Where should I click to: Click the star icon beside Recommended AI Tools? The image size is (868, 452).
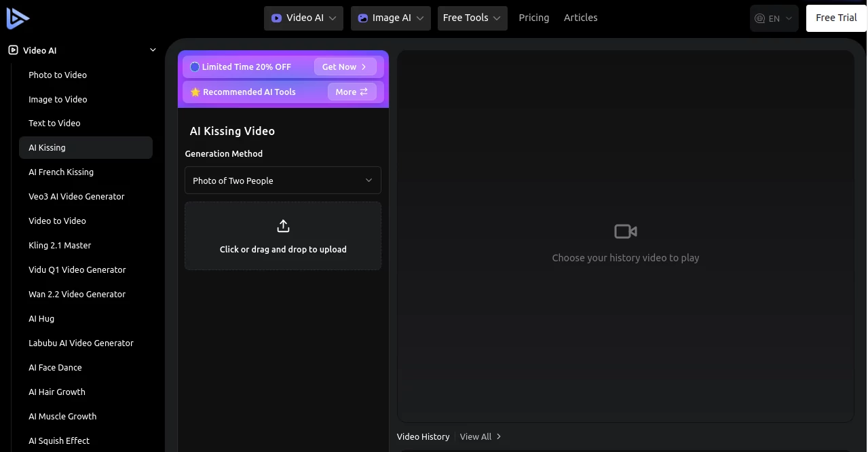195,92
